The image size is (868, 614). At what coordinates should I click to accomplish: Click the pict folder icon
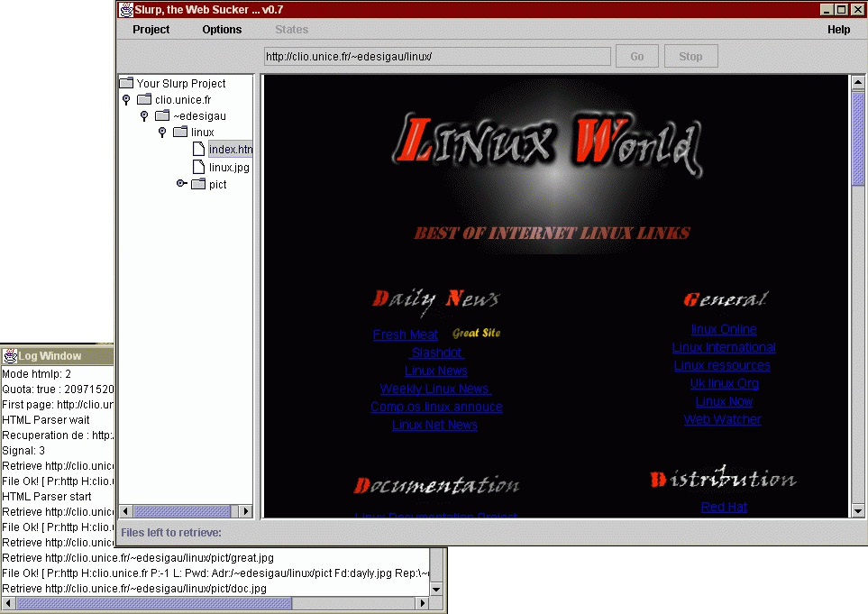click(x=198, y=185)
